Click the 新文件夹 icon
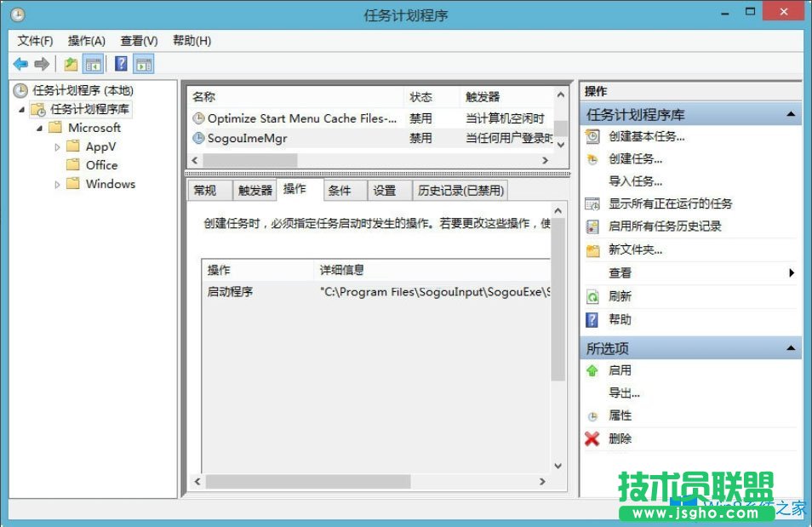Viewport: 812px width, 527px height. pyautogui.click(x=594, y=250)
